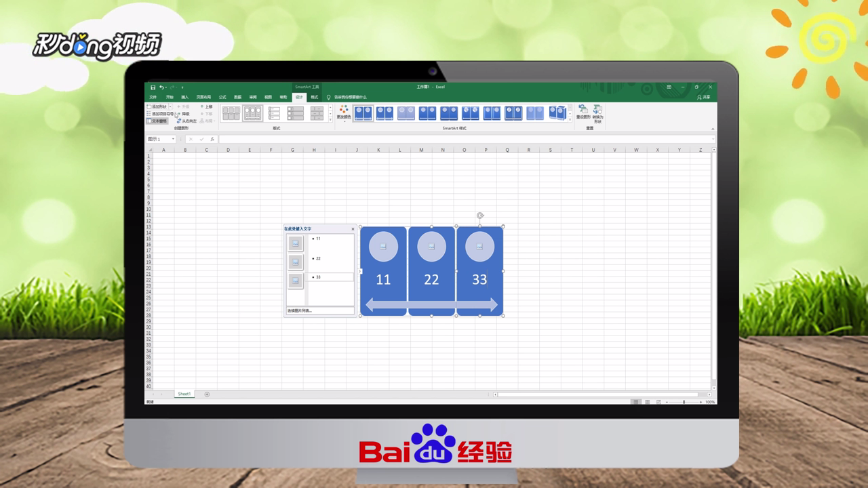Image resolution: width=868 pixels, height=488 pixels.
Task: Select the second SmartArt style thumbnail
Action: [384, 113]
